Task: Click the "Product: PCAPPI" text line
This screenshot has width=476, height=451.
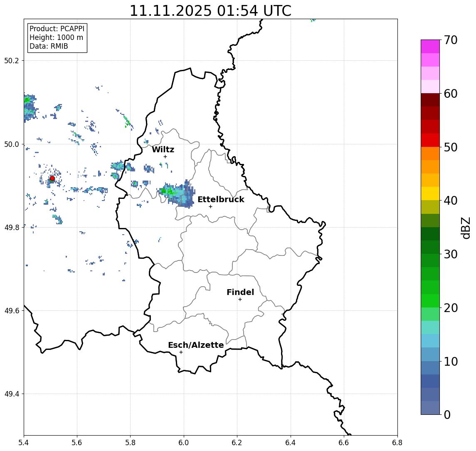Action: (57, 29)
